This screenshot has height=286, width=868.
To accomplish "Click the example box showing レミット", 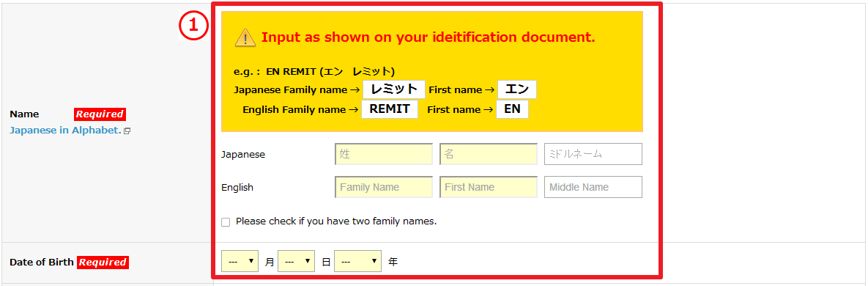I will pos(394,89).
